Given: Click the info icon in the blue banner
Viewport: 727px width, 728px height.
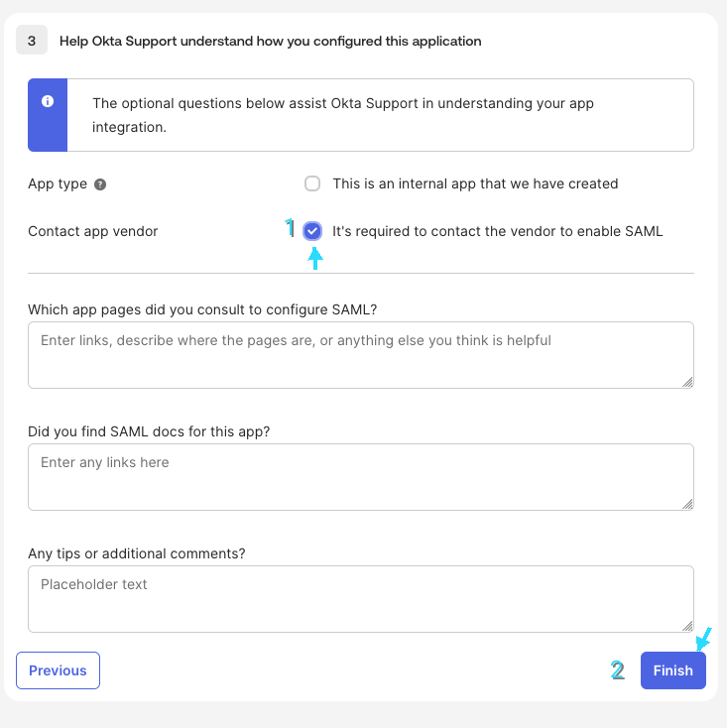Looking at the screenshot, I should [x=47, y=102].
